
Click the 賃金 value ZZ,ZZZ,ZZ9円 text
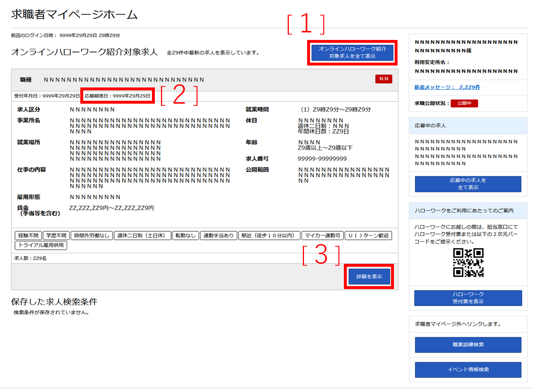point(111,208)
